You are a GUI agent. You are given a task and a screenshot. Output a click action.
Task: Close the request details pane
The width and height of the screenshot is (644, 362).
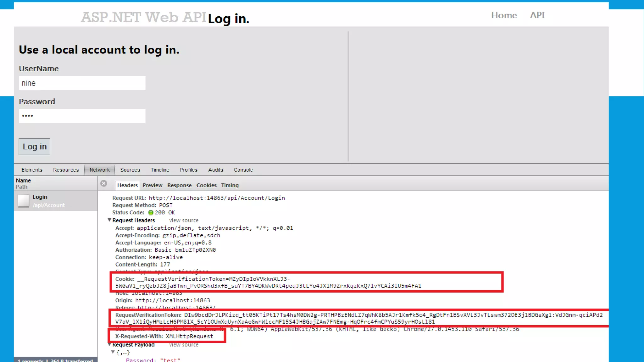(104, 184)
